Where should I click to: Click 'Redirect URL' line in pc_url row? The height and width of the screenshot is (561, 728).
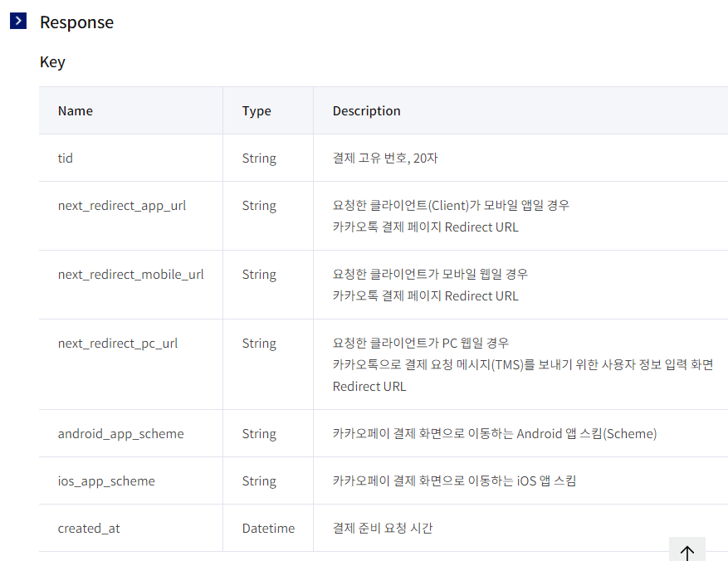(369, 387)
